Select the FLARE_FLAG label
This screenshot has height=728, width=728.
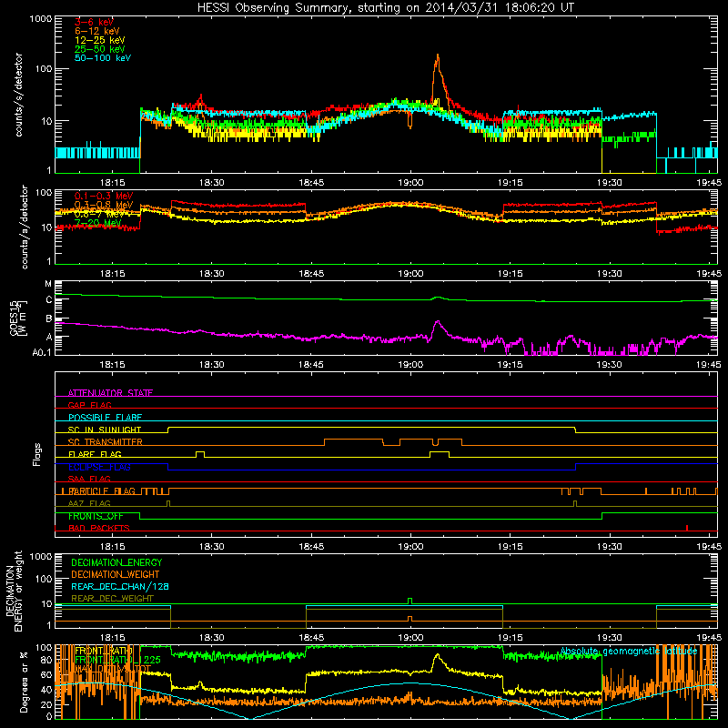pyautogui.click(x=95, y=454)
